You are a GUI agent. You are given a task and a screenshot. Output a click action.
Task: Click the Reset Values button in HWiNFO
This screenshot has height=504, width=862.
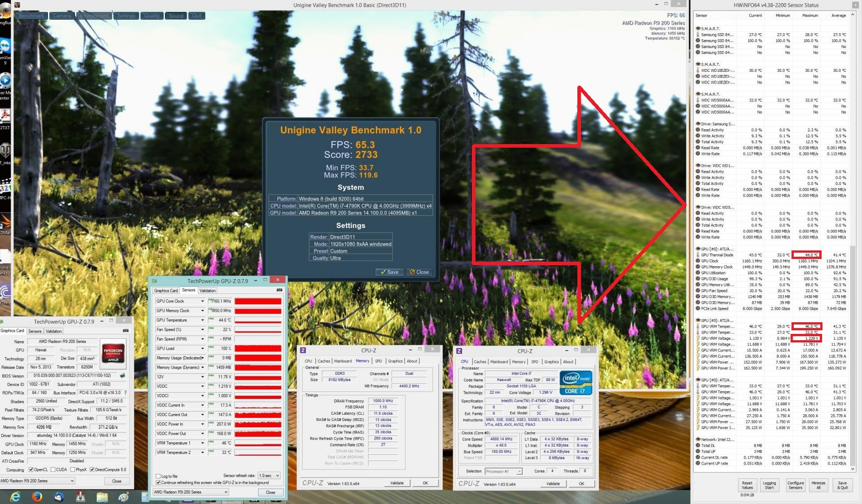[748, 485]
